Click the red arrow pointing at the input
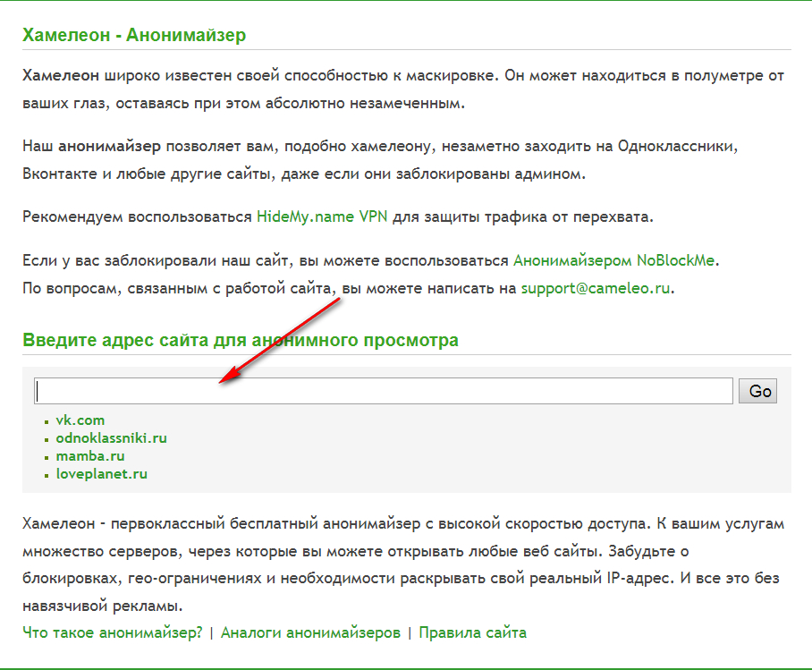 [277, 340]
